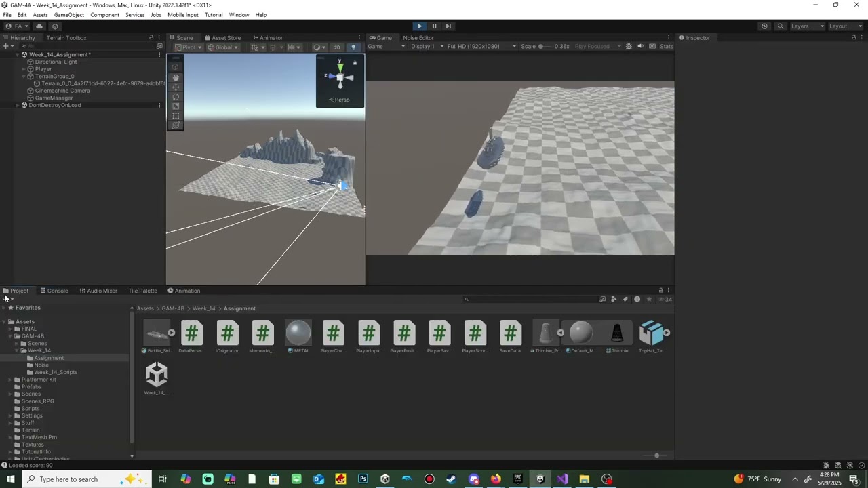Open the DataPersistence script asset
This screenshot has height=488, width=868.
(192, 337)
